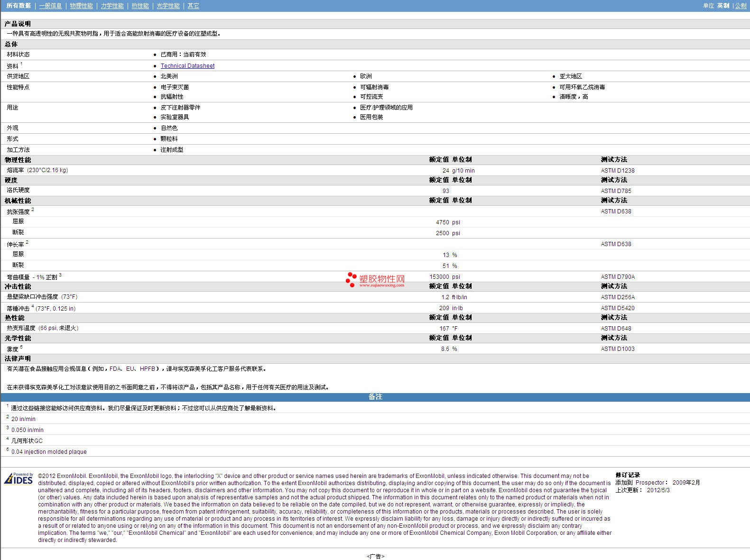
Task: Jump to the 其它 tab
Action: [x=193, y=6]
